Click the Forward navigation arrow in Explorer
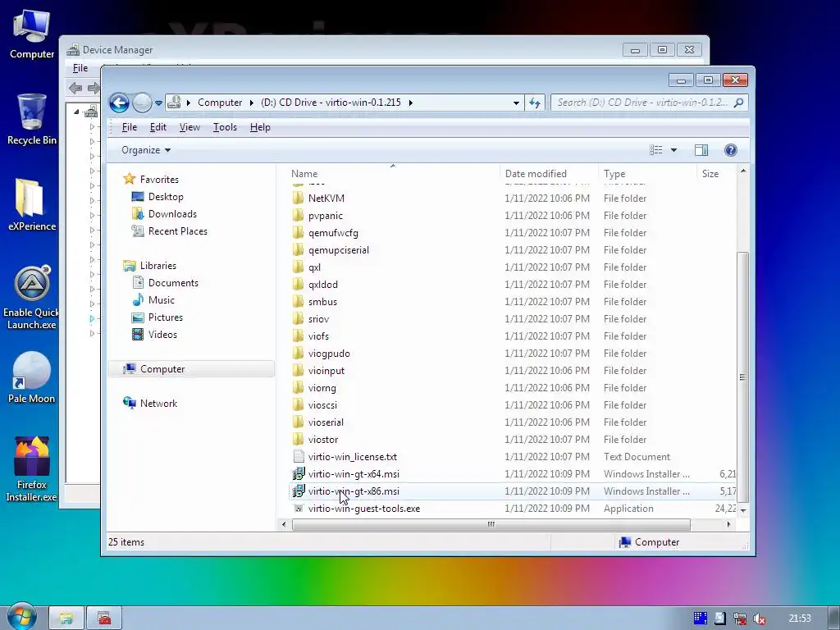Viewport: 840px width, 630px height. [142, 103]
